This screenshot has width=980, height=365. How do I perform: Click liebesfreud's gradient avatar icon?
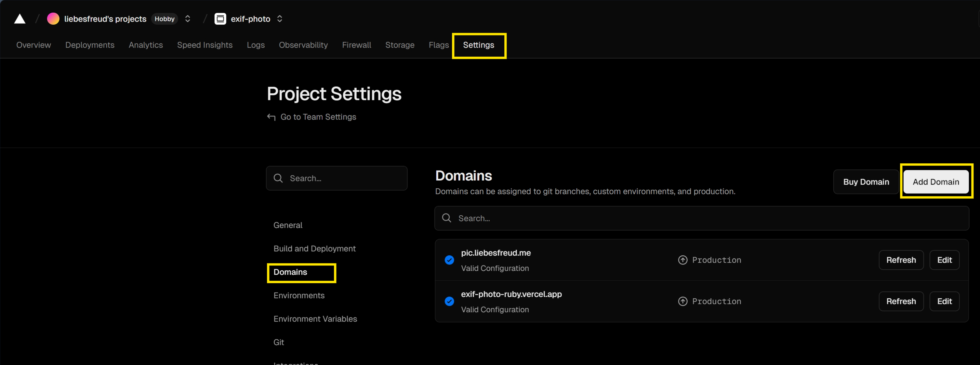53,19
